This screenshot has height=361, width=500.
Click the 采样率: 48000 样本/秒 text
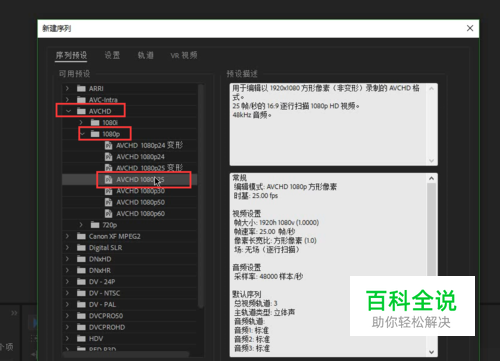point(268,276)
